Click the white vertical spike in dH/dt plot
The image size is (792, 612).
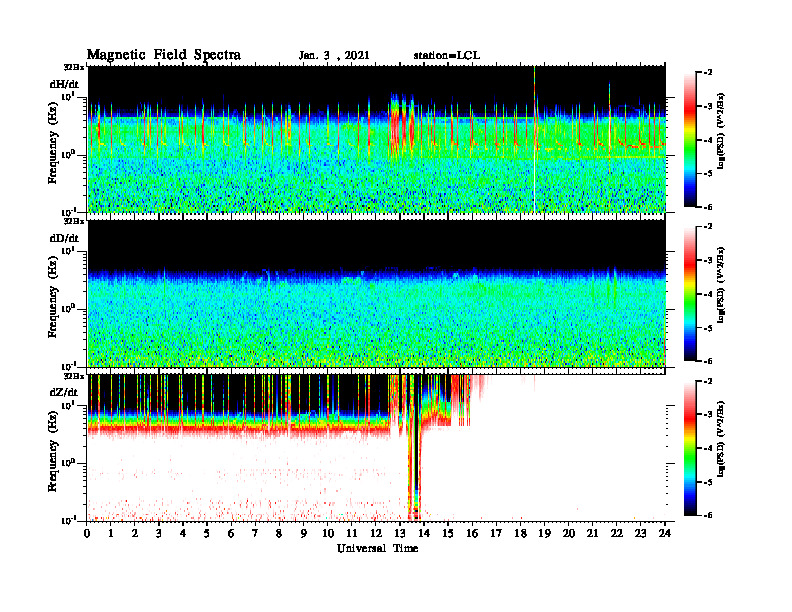tap(534, 139)
